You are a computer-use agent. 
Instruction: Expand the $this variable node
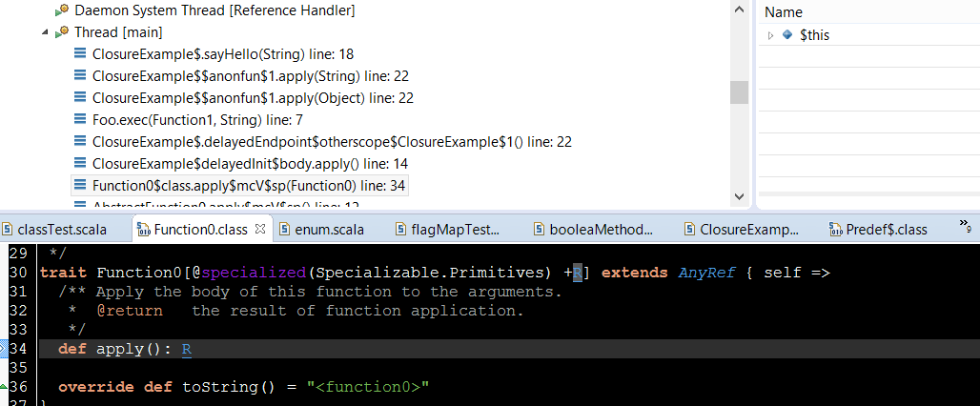770,35
